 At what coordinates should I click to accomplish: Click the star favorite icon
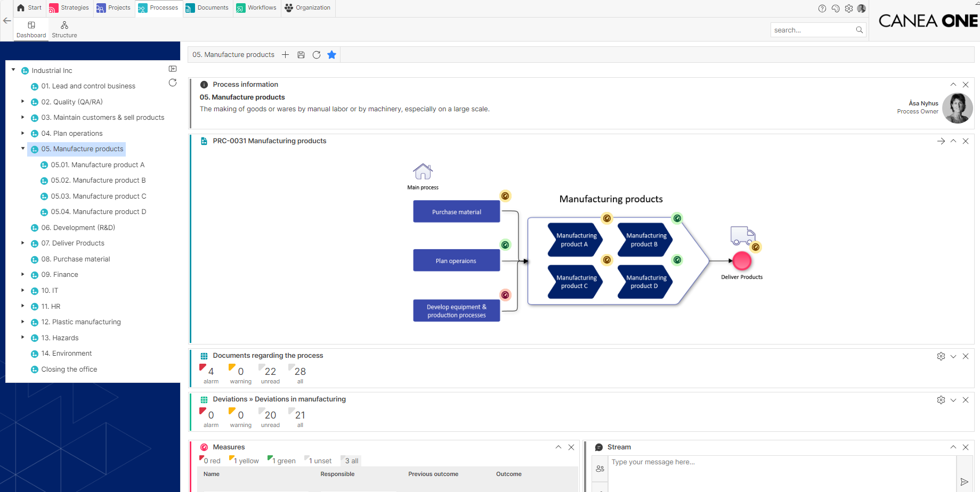(331, 55)
